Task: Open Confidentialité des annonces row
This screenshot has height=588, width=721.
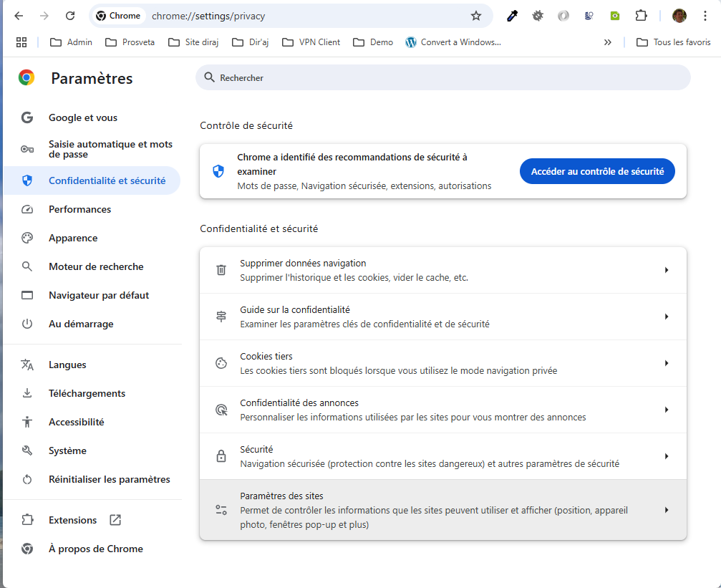Action: [442, 410]
